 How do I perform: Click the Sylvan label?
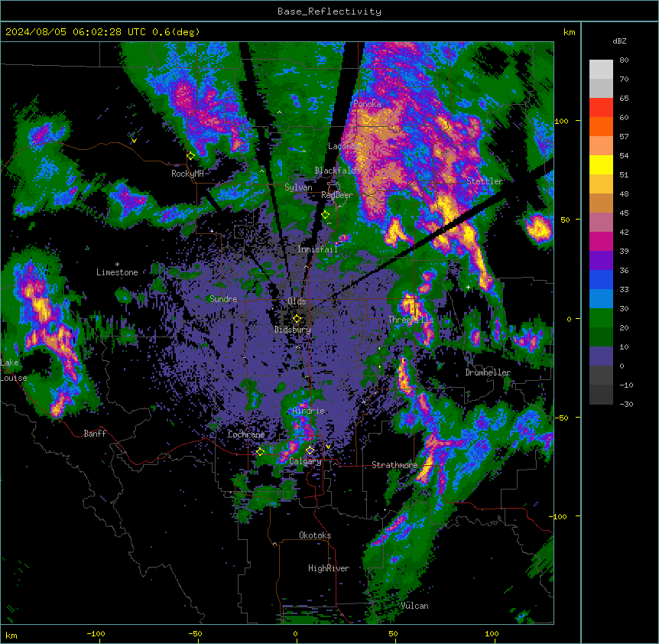click(298, 187)
